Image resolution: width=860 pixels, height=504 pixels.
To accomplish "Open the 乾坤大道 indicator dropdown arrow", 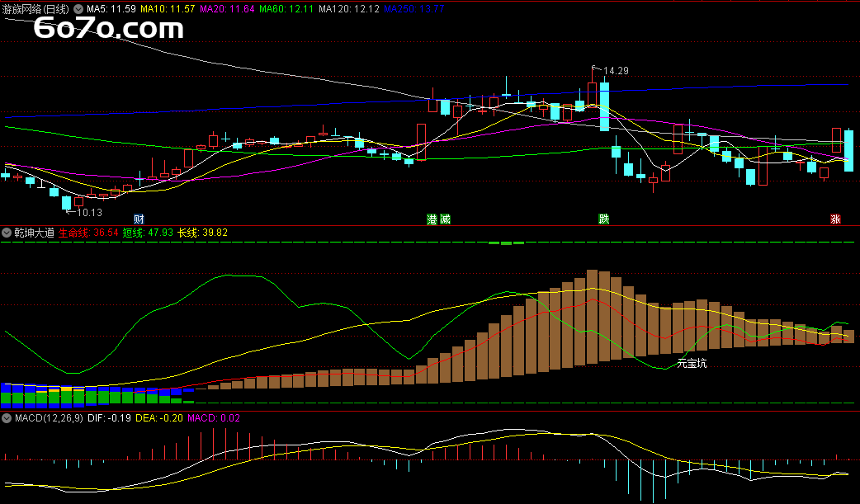I will (7, 233).
